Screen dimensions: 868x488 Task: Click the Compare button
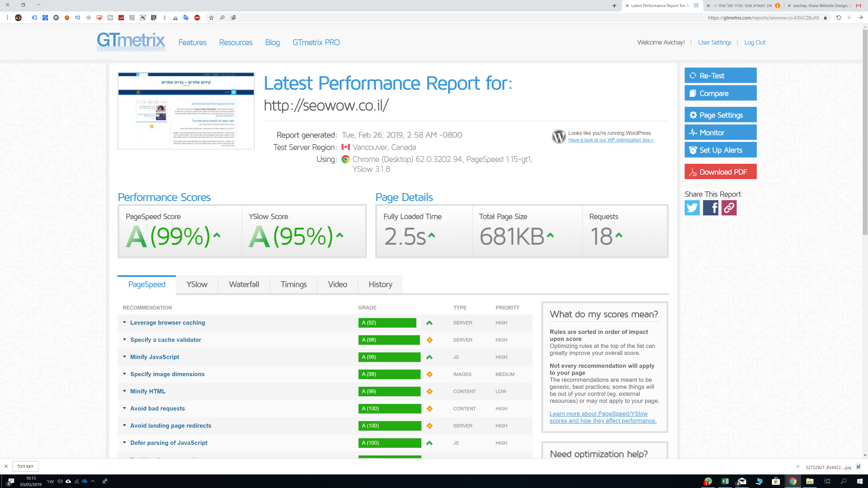(x=720, y=93)
